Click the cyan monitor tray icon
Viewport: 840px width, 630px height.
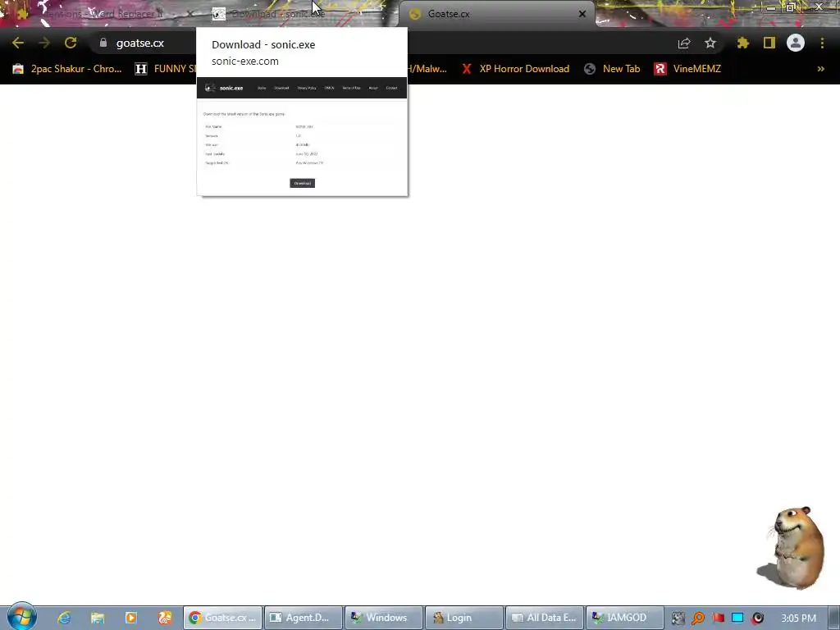pyautogui.click(x=737, y=619)
